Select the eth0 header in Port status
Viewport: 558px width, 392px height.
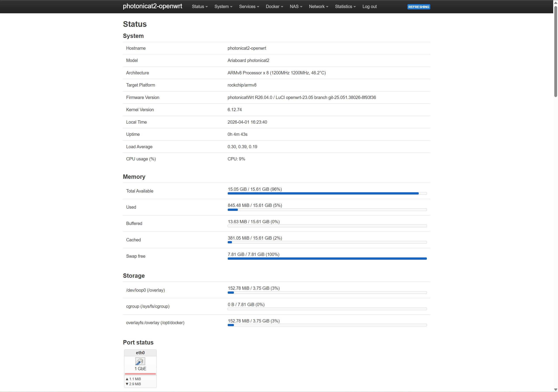140,353
